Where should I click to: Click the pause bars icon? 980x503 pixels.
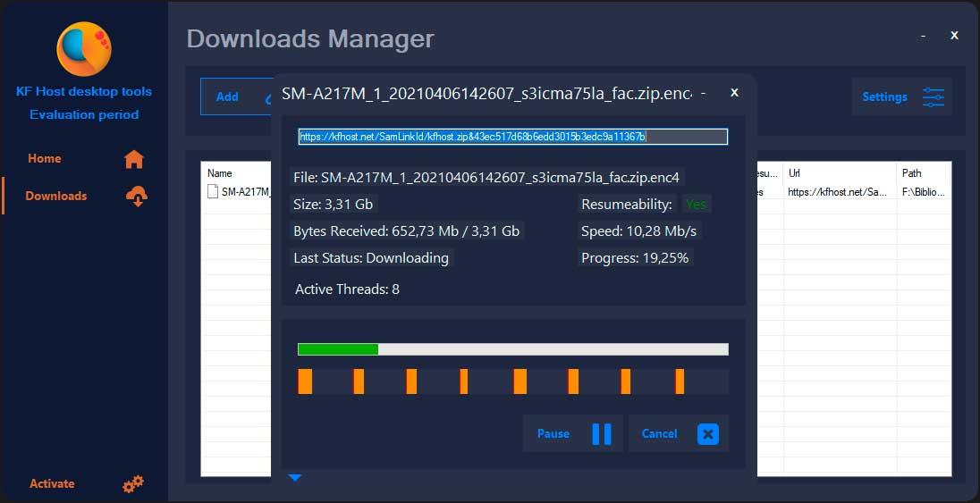pos(601,433)
